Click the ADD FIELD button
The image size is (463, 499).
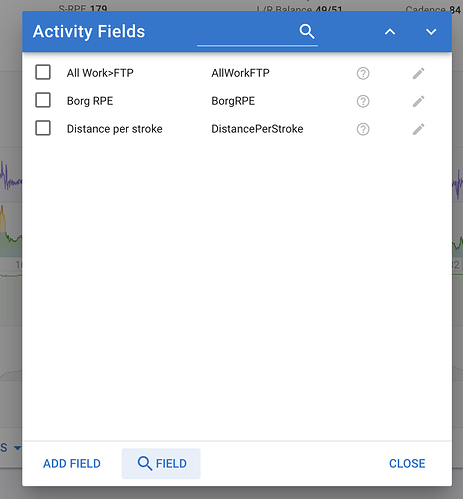point(72,464)
